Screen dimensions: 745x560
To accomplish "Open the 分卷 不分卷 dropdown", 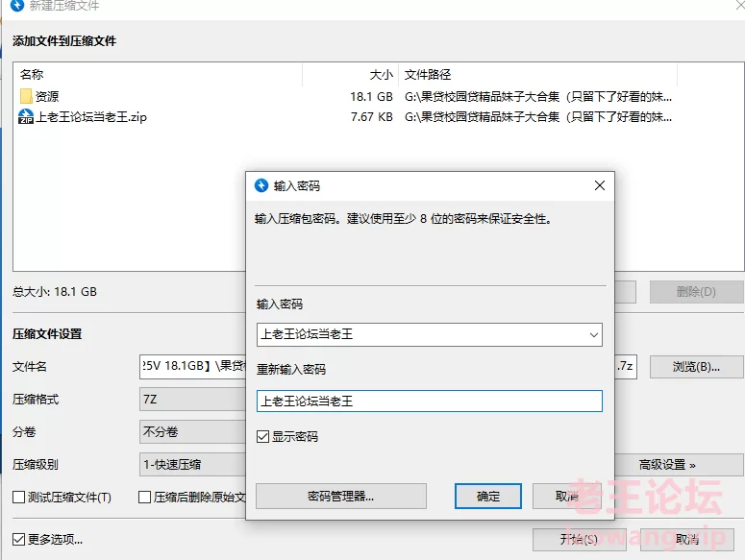I will pyautogui.click(x=193, y=432).
